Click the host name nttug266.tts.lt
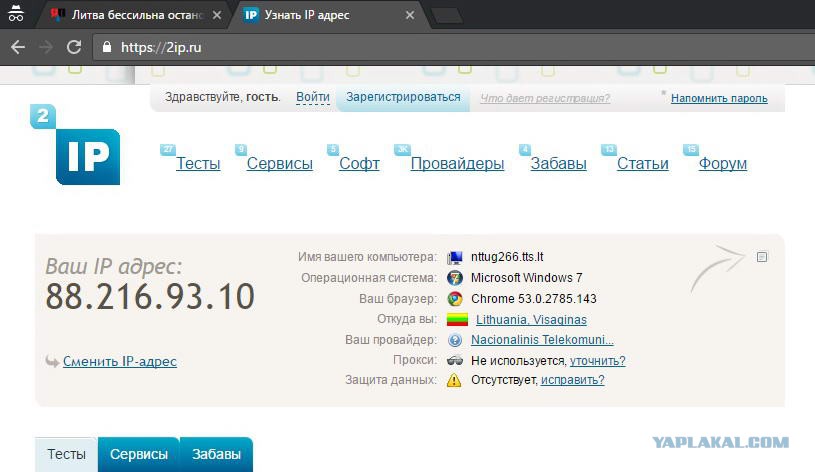Screen dimensions: 815x472 (507, 257)
